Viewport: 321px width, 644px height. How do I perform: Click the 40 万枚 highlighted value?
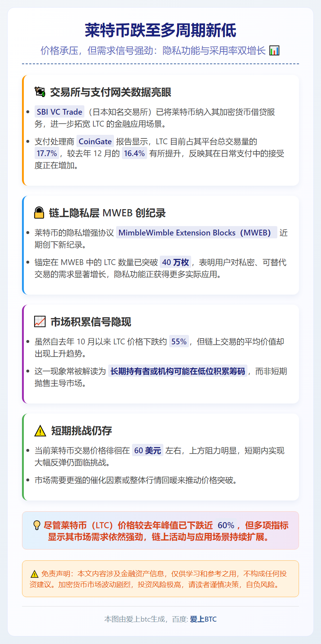point(176,262)
